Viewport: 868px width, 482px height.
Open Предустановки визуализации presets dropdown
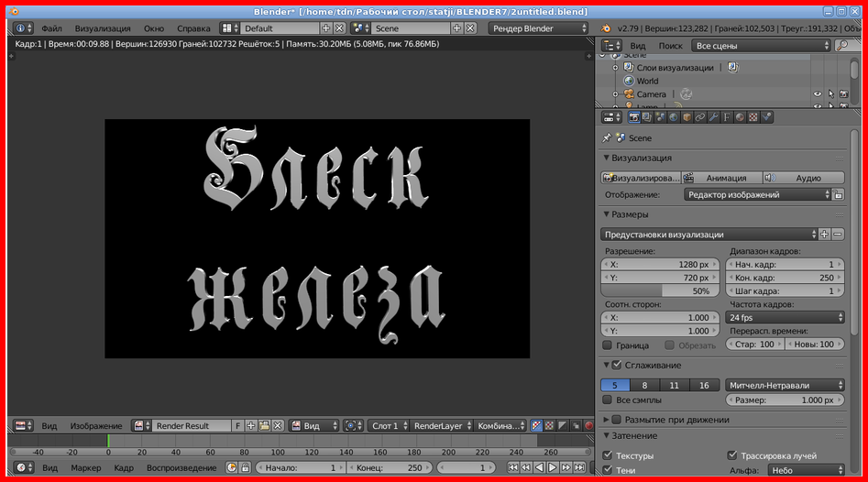(x=709, y=235)
